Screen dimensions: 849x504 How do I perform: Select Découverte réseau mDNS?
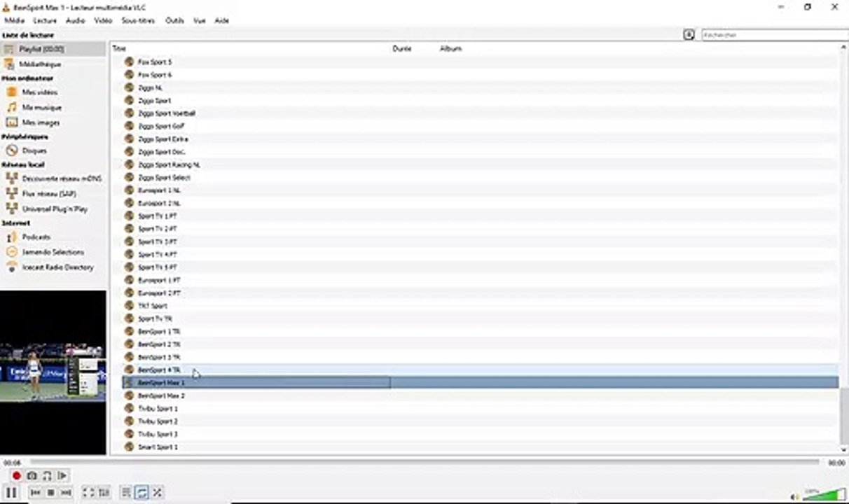(x=62, y=178)
